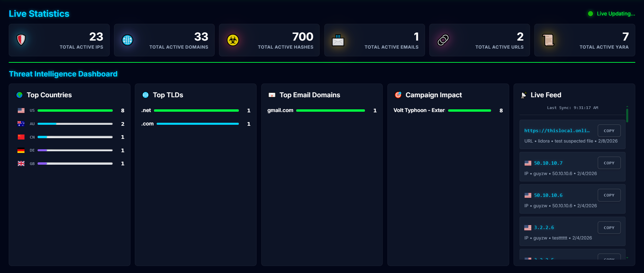Click the green Live Updating status indicator
This screenshot has height=273, width=644.
pos(591,14)
